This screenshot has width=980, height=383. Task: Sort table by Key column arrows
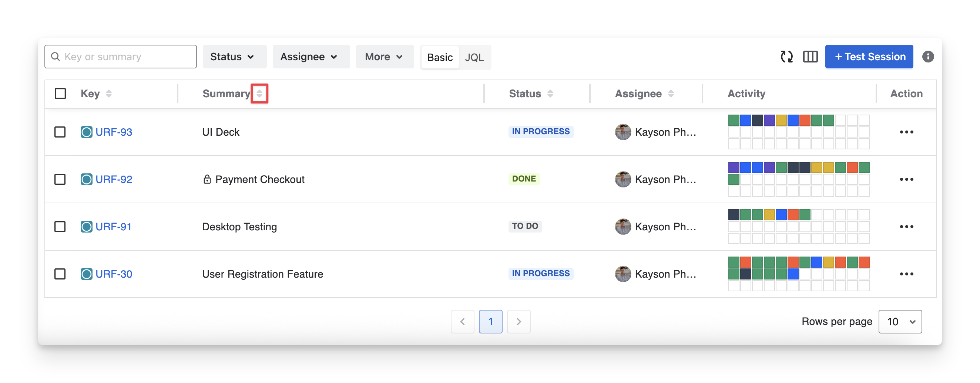click(x=109, y=94)
